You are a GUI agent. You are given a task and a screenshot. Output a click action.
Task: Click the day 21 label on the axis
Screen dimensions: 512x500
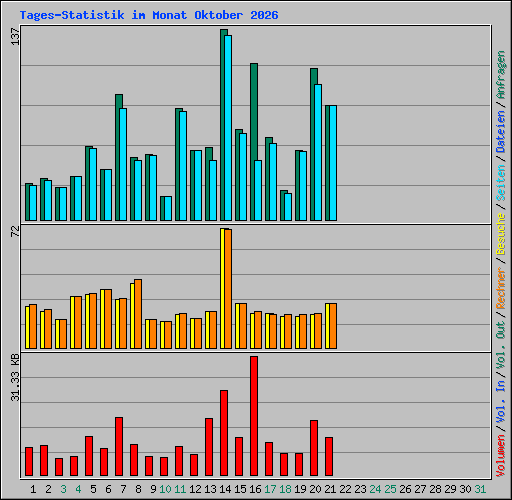click(330, 489)
